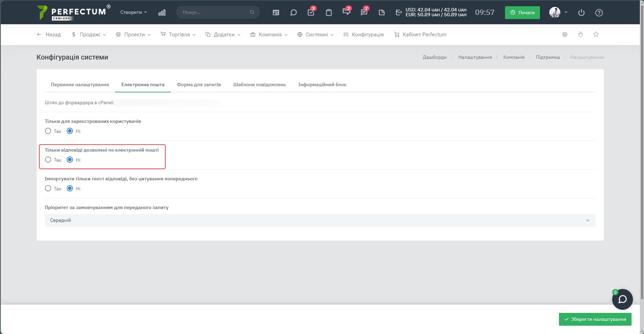Click the flame icon in navigation bar
The image size is (644, 334).
(580, 34)
